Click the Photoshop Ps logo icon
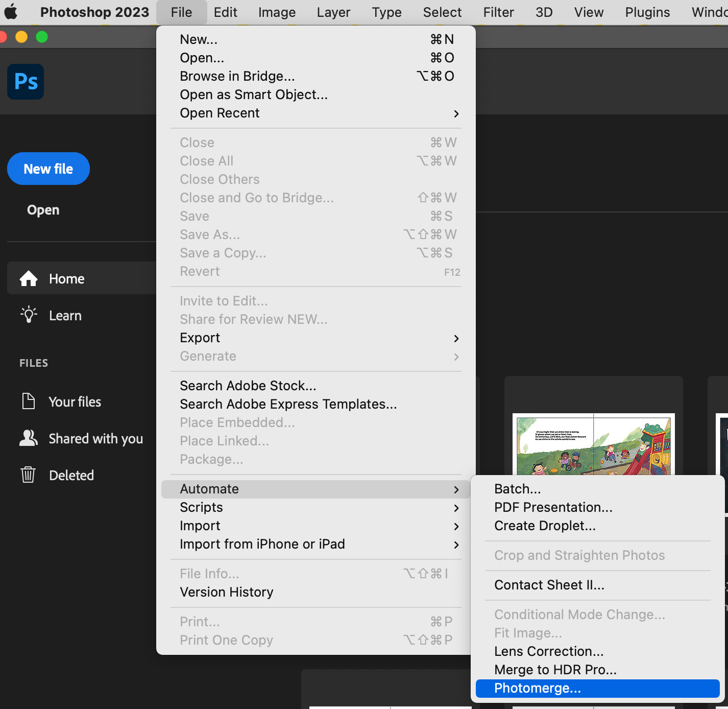The image size is (728, 709). 26,82
